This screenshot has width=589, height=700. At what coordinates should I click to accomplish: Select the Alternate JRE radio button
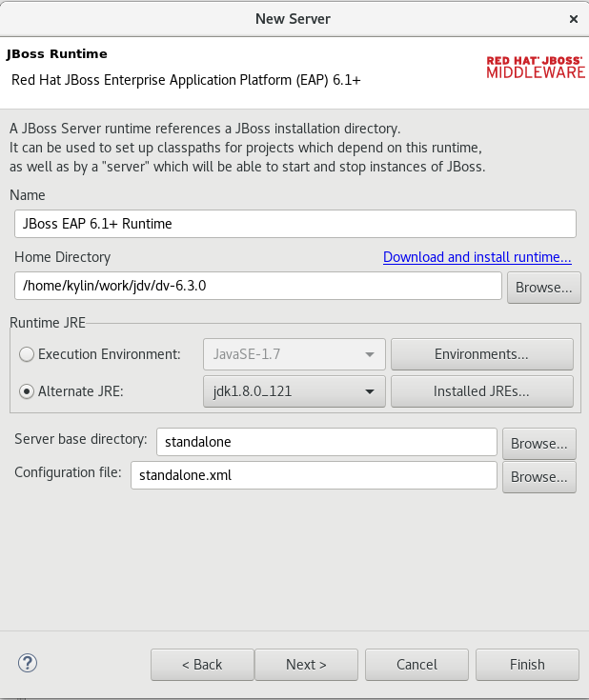tap(27, 391)
